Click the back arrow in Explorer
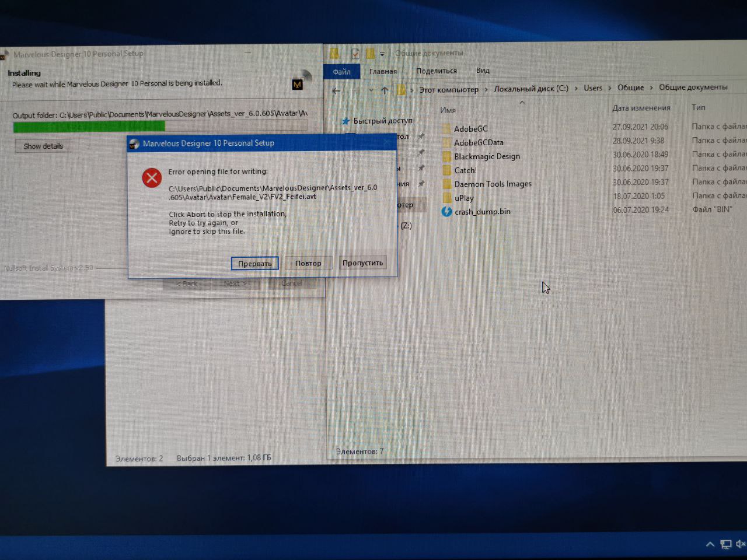 pyautogui.click(x=336, y=90)
